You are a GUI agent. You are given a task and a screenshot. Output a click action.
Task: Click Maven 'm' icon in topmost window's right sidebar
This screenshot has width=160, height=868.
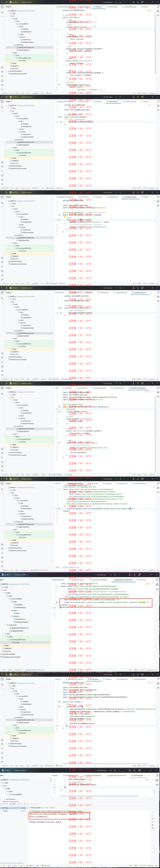[x=158, y=15]
